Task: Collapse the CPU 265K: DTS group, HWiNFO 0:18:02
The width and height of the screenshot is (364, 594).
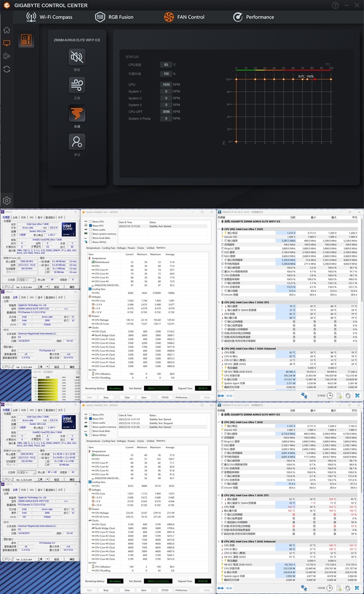Action: point(219,302)
